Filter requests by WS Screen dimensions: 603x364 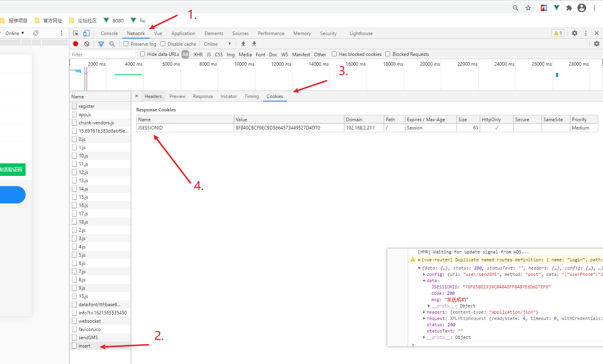(285, 55)
